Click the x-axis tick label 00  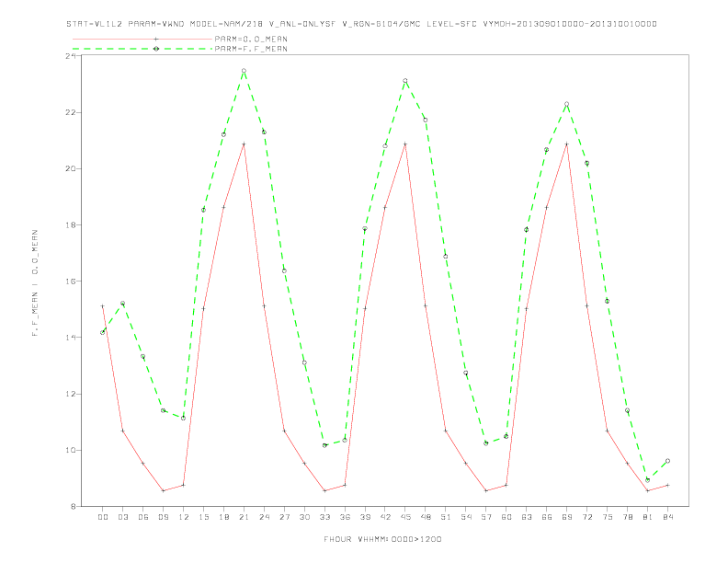click(x=103, y=517)
